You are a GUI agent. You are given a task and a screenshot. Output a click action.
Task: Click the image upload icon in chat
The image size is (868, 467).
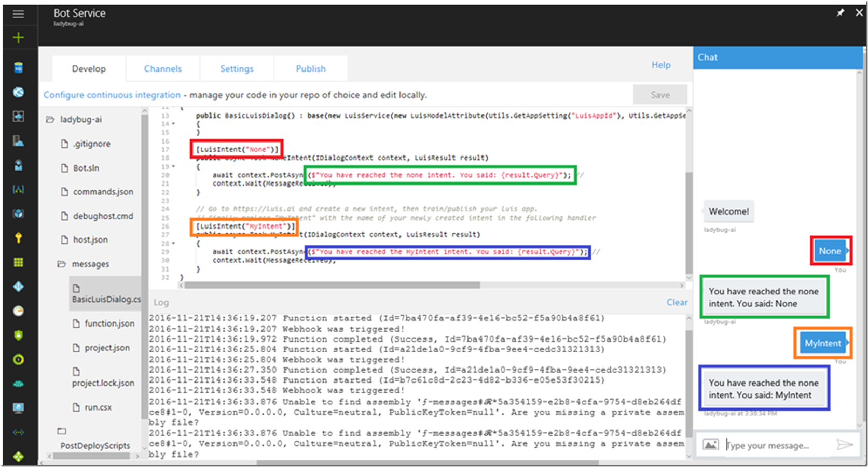coord(710,444)
